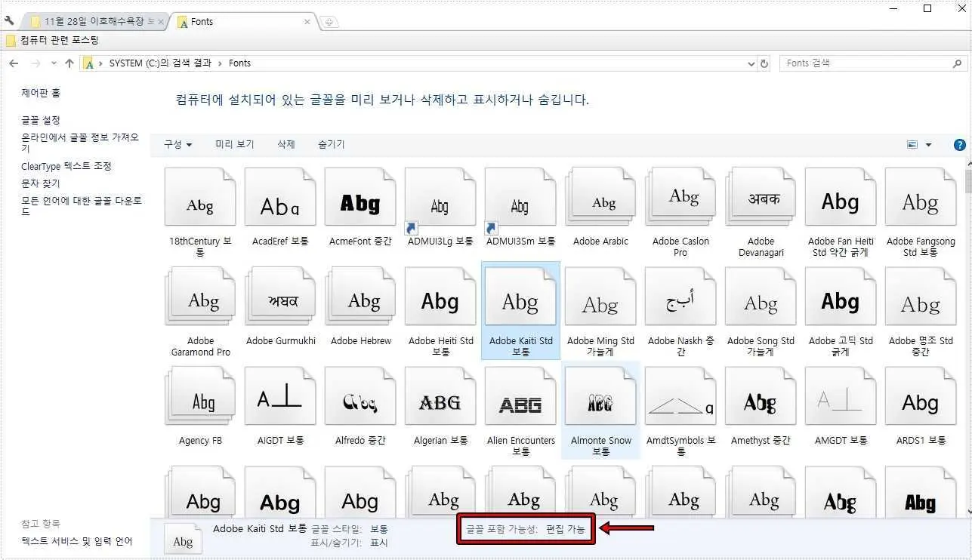Select the Algerian font icon
Image resolution: width=972 pixels, height=560 pixels.
440,396
